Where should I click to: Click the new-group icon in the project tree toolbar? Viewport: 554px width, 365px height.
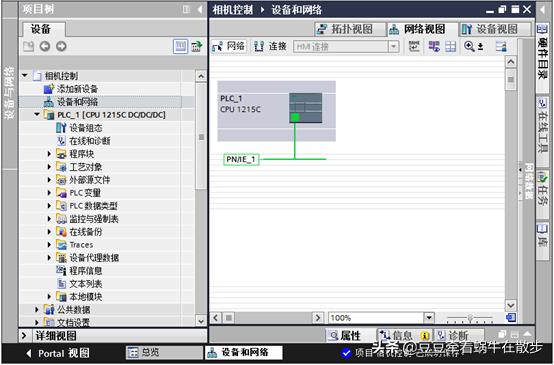click(28, 46)
